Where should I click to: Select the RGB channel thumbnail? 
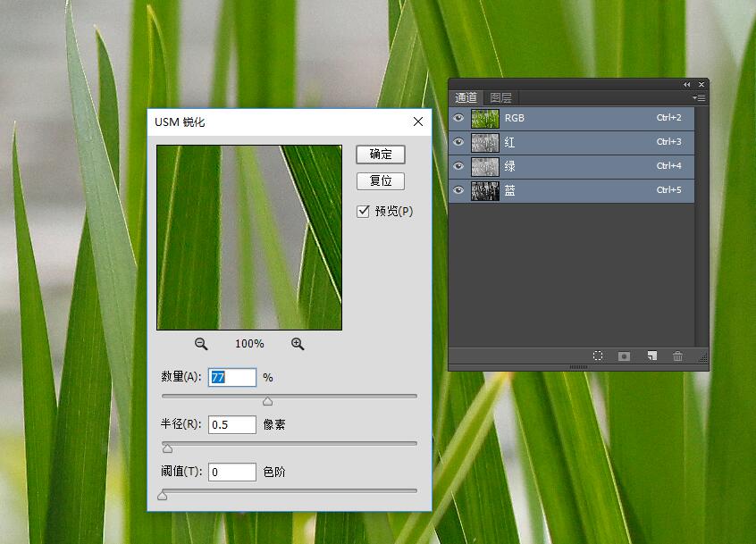(x=484, y=118)
